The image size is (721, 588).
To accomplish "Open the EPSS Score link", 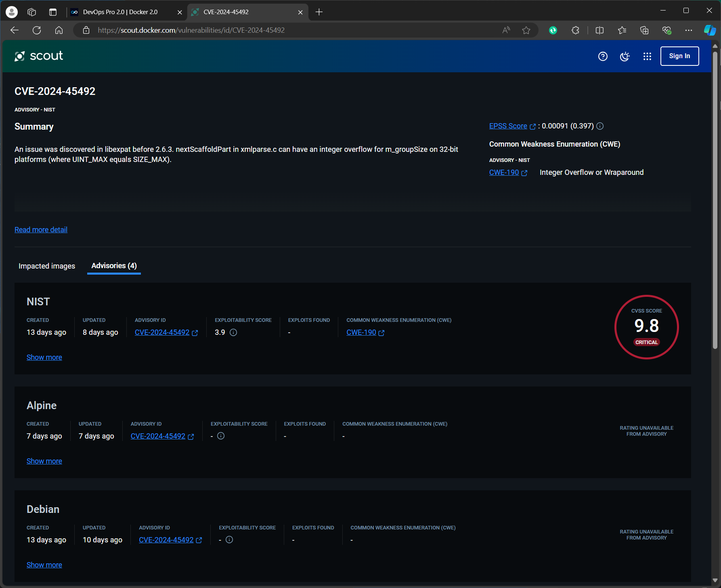I will [508, 126].
